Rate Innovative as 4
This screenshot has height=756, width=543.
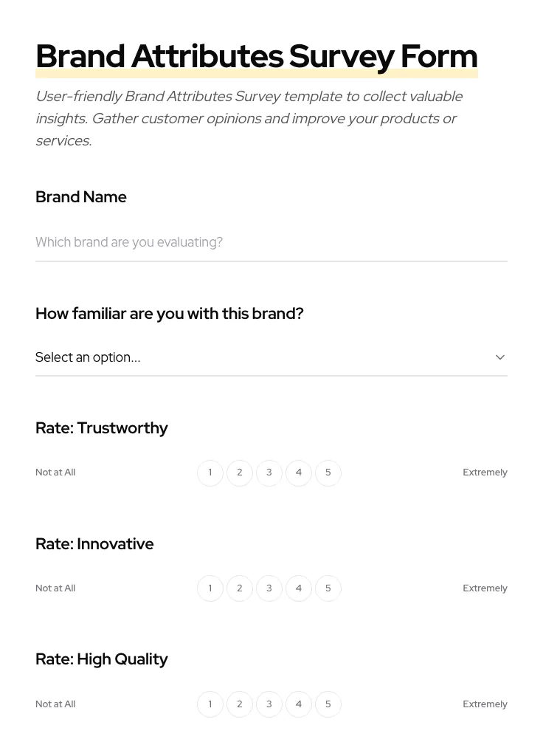pyautogui.click(x=299, y=588)
